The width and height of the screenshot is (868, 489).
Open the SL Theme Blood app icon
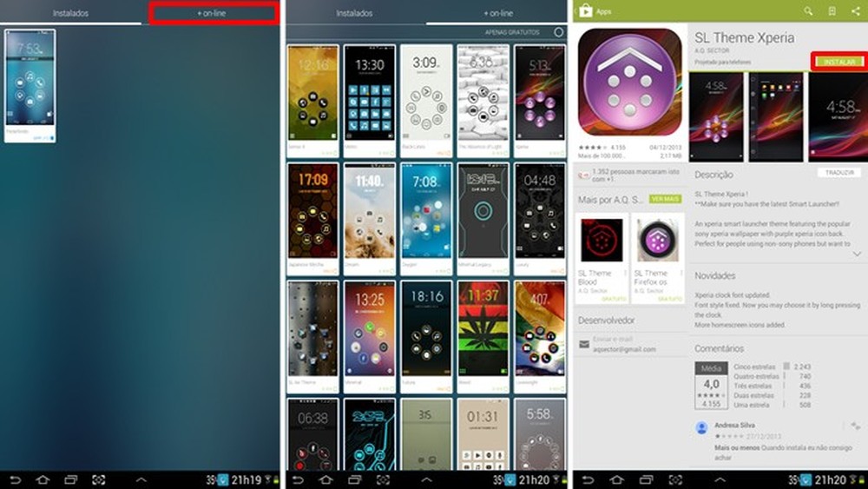602,240
